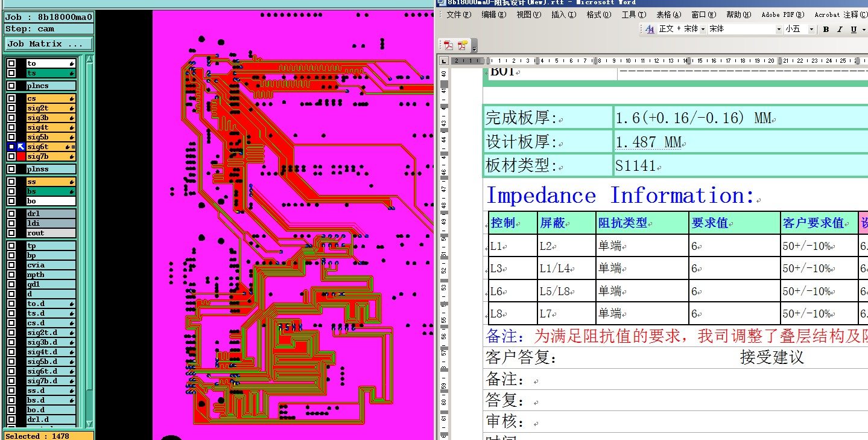Apply bold formatting in Word toolbar

point(826,29)
